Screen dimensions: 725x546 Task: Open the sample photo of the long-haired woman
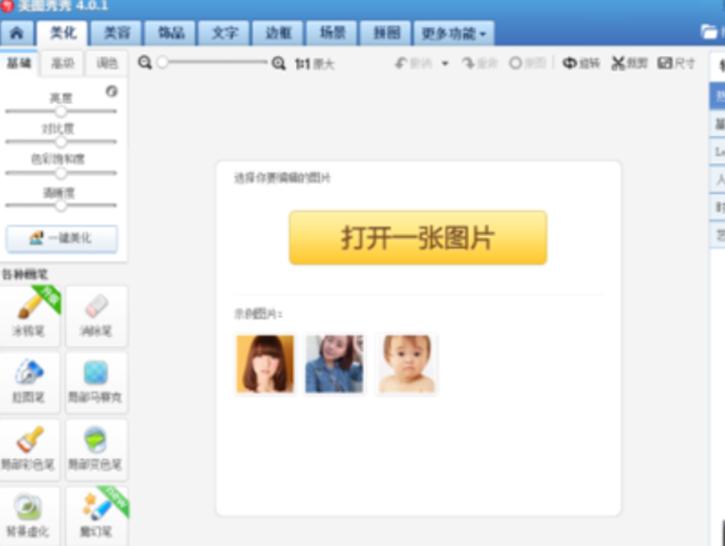[265, 364]
